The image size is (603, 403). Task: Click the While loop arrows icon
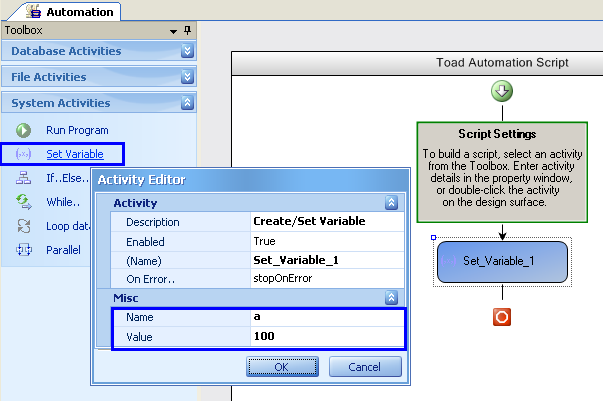coord(23,202)
